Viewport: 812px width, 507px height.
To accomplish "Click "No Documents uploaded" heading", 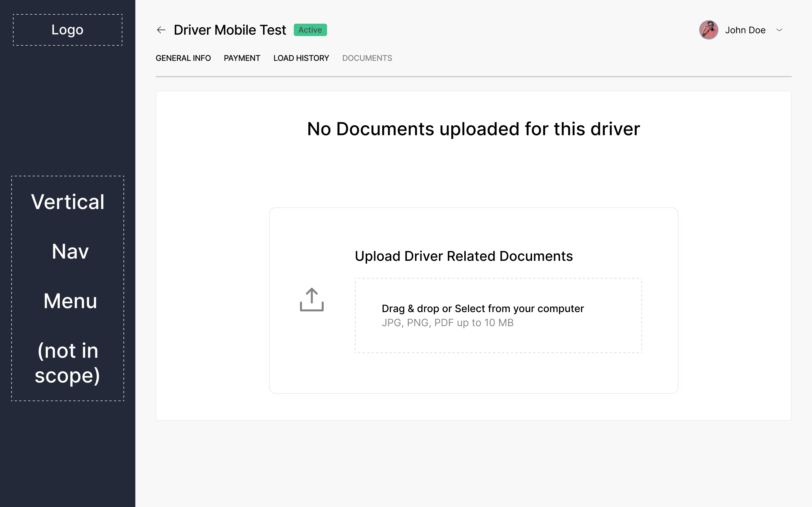I will pyautogui.click(x=473, y=129).
